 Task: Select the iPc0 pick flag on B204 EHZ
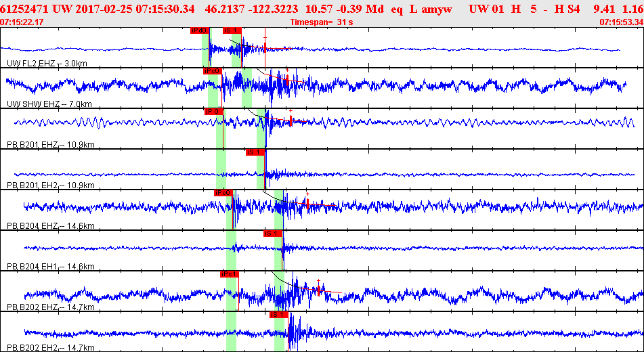click(x=223, y=193)
